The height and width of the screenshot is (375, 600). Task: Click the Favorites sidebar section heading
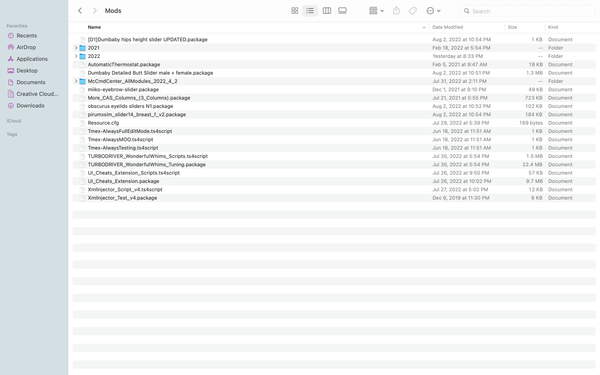pyautogui.click(x=17, y=26)
